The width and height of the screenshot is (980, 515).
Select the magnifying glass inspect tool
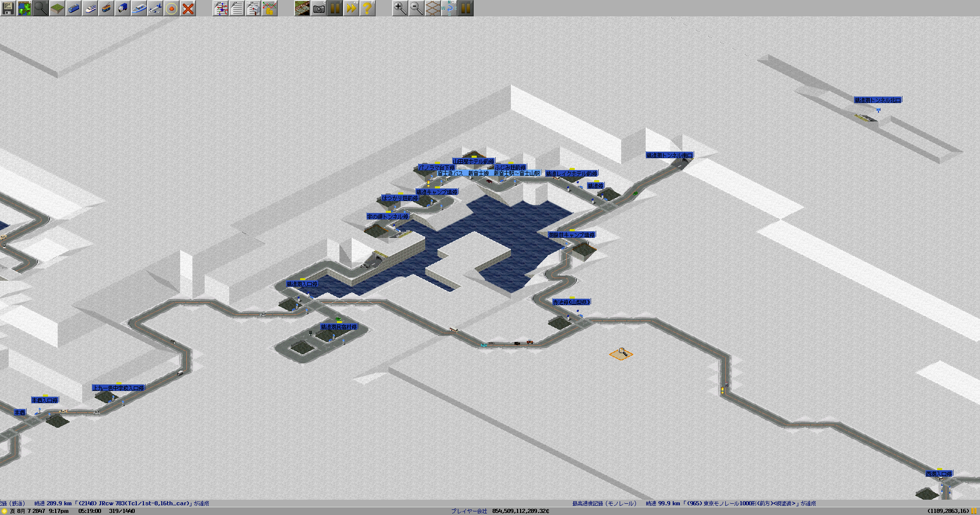[x=41, y=8]
